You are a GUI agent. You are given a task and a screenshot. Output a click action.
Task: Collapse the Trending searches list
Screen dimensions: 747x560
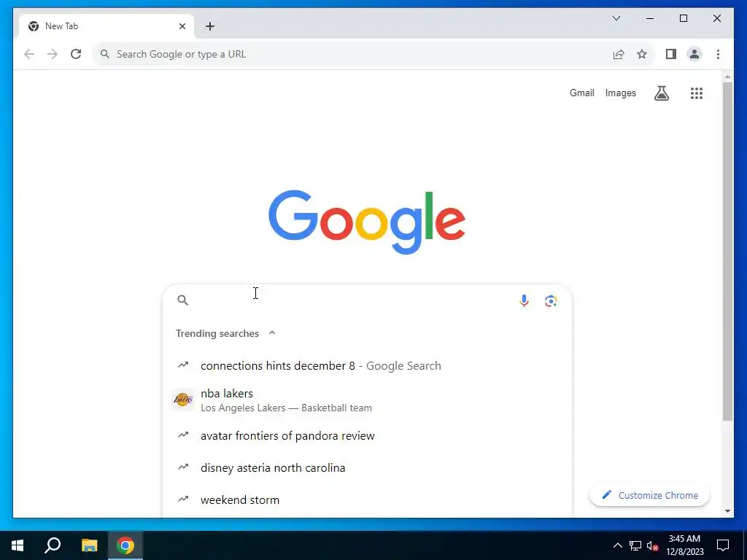[272, 332]
